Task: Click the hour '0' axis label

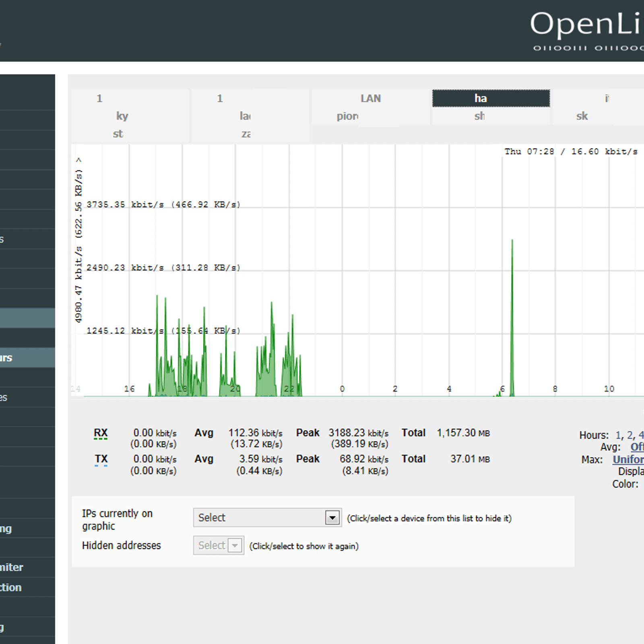Action: pyautogui.click(x=342, y=389)
